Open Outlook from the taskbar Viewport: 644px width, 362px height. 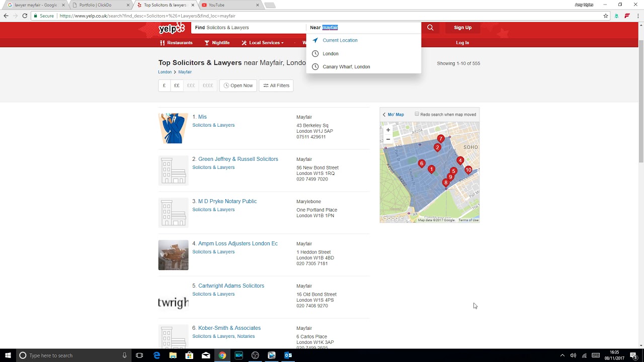coord(288,355)
